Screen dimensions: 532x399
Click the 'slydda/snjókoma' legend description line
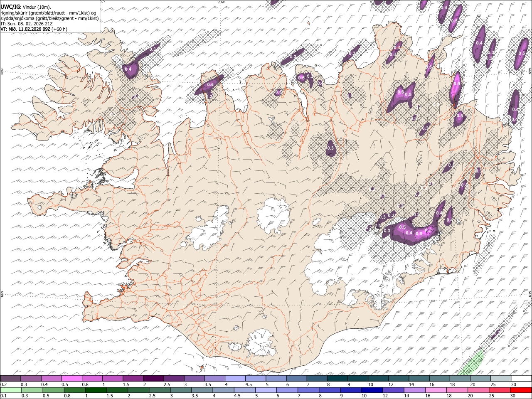(50, 18)
